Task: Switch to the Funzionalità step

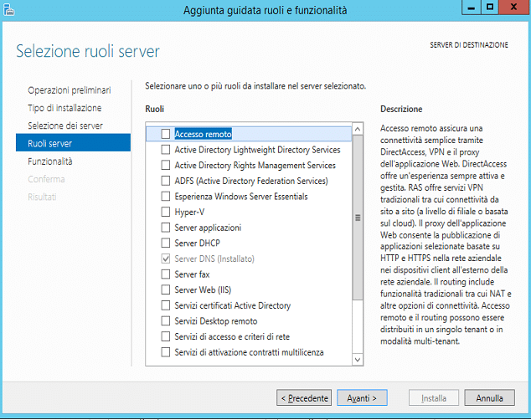Action: click(50, 161)
